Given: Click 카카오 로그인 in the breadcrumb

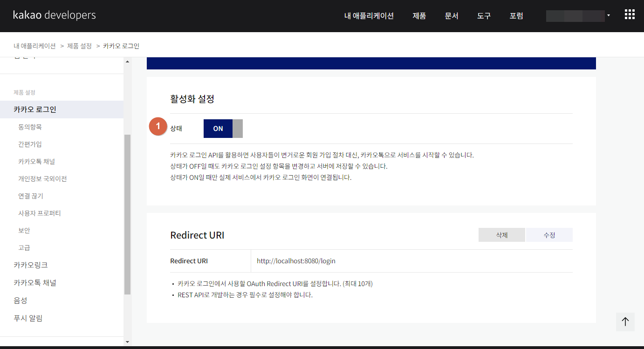Looking at the screenshot, I should 121,46.
